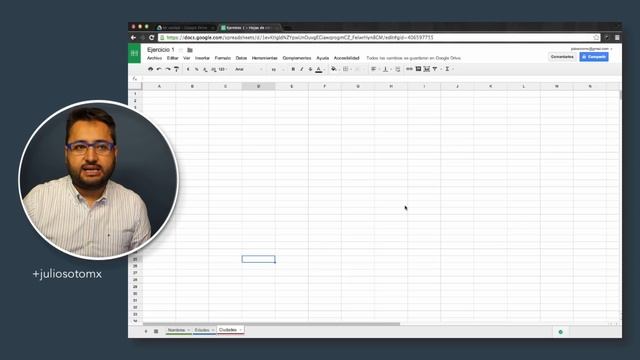Click the account email at top right
The image size is (640, 360).
point(591,49)
